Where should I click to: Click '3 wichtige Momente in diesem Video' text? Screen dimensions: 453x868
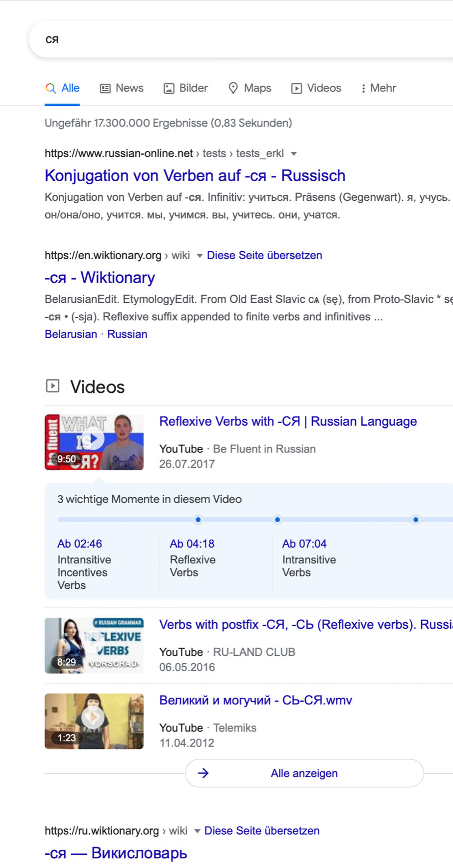pyautogui.click(x=150, y=499)
